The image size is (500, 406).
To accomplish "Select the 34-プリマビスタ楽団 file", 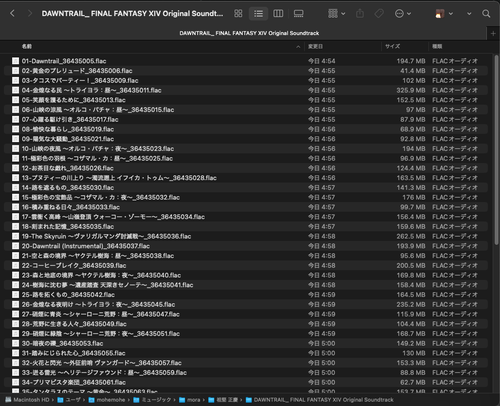I will pos(246,382).
